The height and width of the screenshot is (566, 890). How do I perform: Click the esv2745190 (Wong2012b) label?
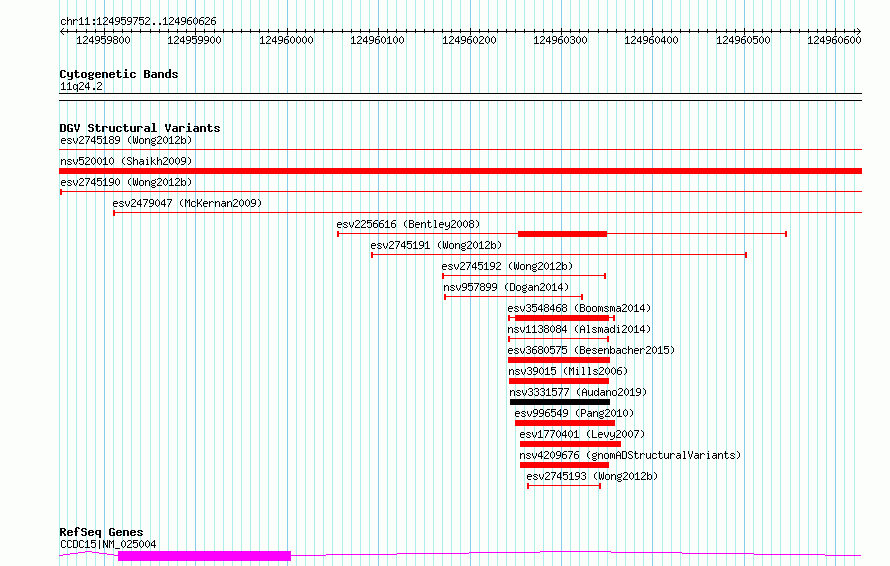coord(126,182)
